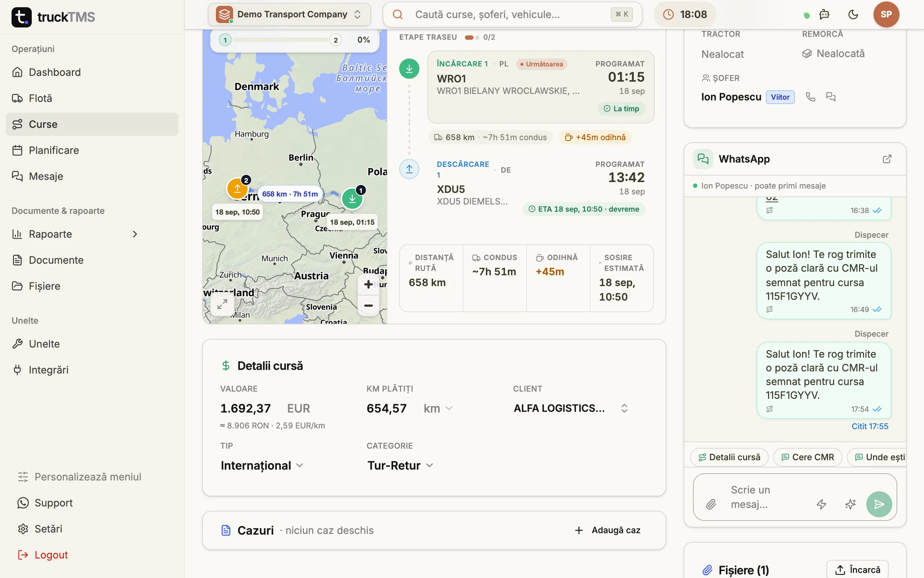Screen dimensions: 924x578
Task: Open the ÎNCĂRCARE 1 WRO1 stage card
Action: click(x=541, y=87)
